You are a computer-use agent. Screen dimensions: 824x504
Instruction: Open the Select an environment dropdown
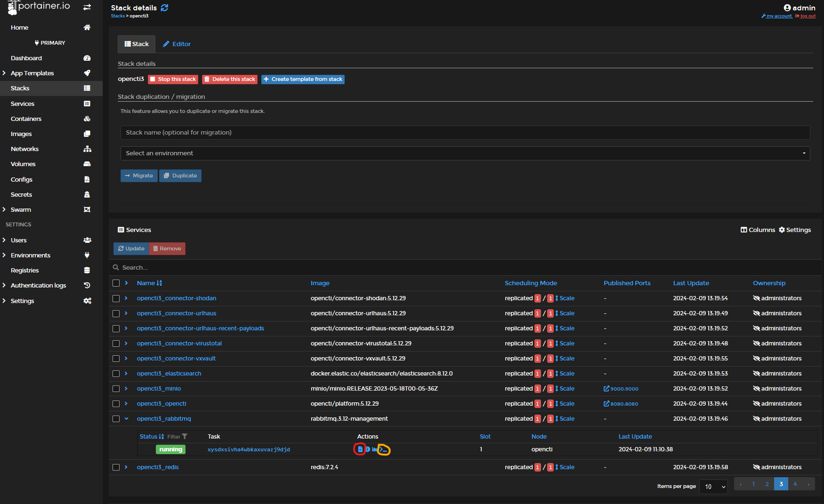pos(465,153)
